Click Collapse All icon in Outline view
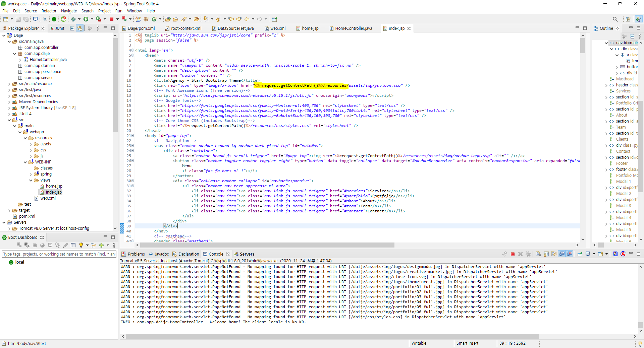Viewport: 644px width, 348px height. pos(632,36)
